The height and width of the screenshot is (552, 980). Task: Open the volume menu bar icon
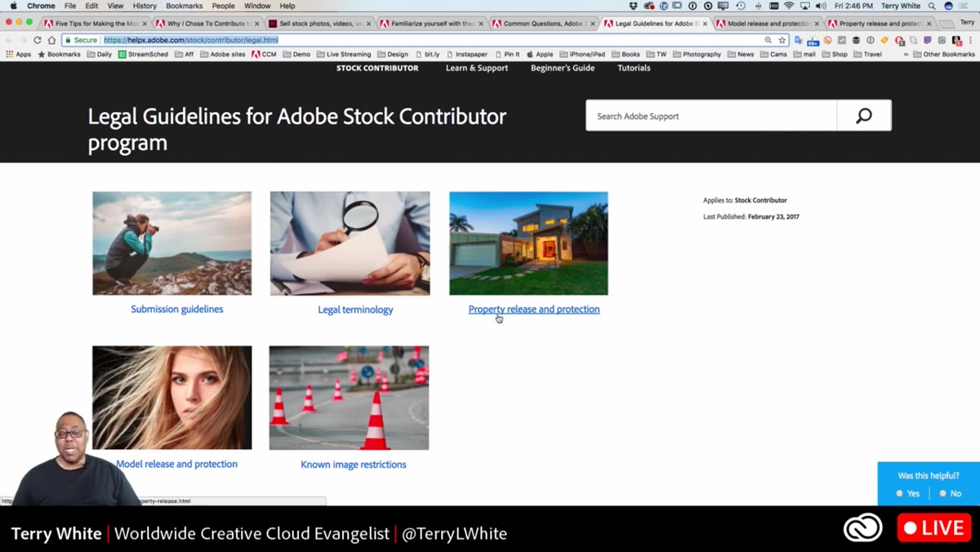(821, 6)
